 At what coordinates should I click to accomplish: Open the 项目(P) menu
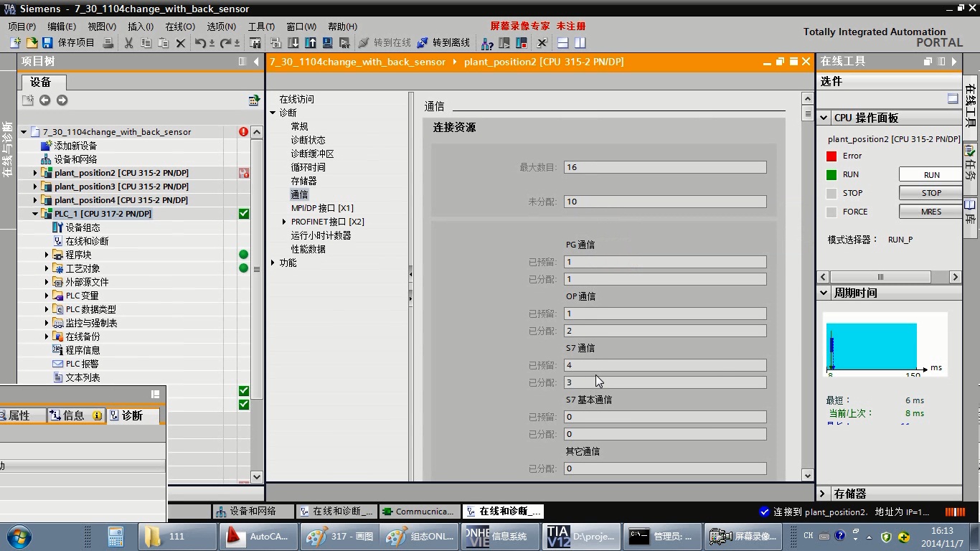tap(22, 27)
